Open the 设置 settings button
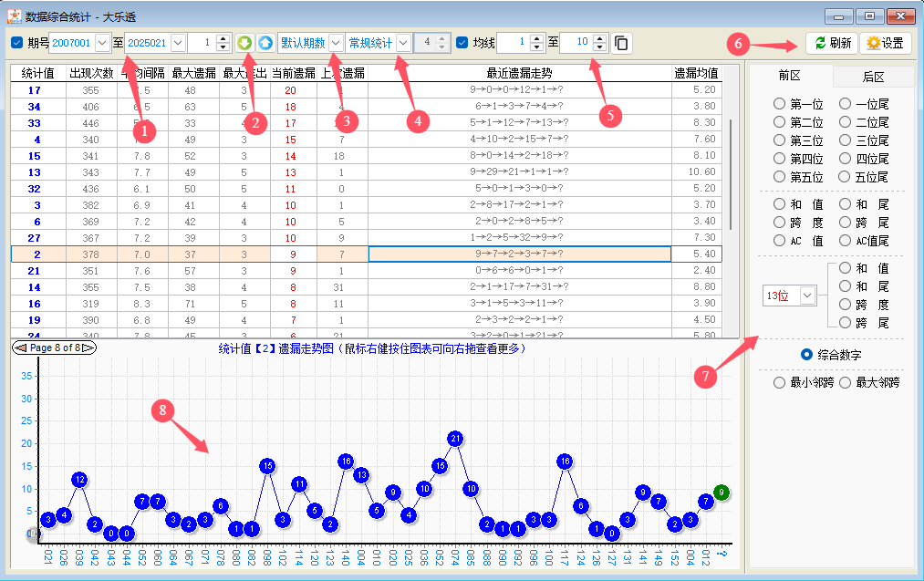 (x=885, y=43)
